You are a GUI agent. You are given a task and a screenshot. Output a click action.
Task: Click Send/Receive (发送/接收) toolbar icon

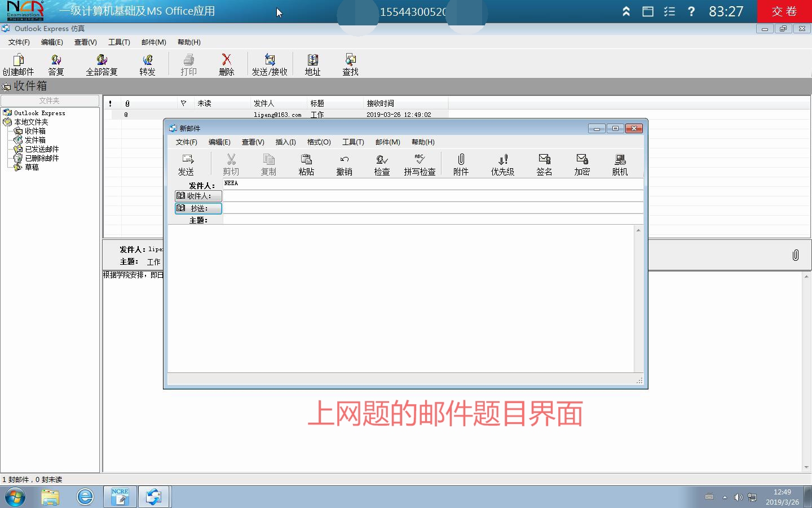[x=270, y=64]
